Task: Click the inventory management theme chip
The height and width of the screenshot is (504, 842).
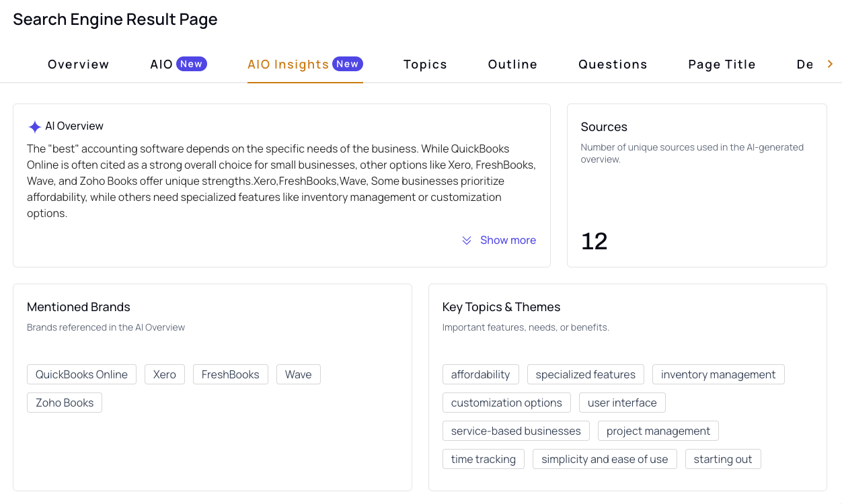Action: (718, 374)
